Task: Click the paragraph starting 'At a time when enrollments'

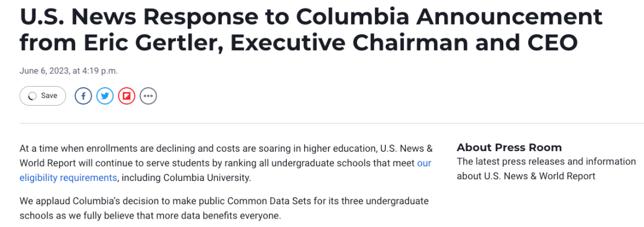Action: click(226, 163)
